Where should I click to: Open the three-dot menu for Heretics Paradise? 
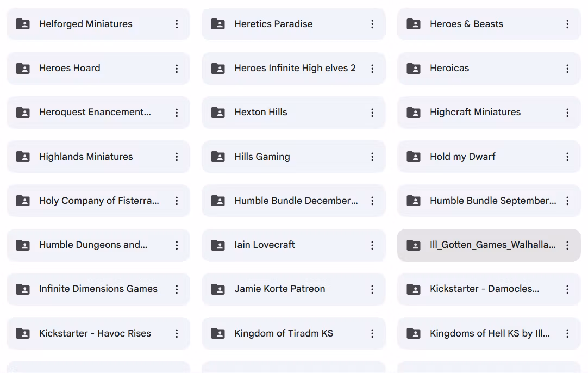(x=372, y=24)
